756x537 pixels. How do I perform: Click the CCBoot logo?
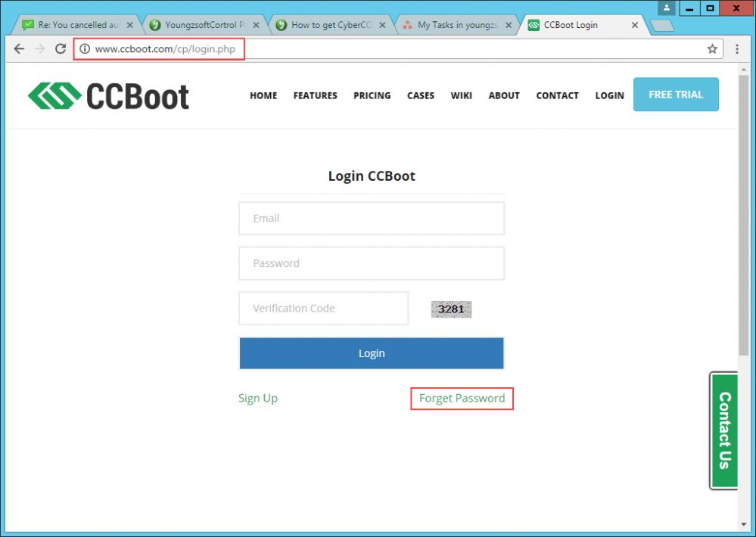(108, 95)
